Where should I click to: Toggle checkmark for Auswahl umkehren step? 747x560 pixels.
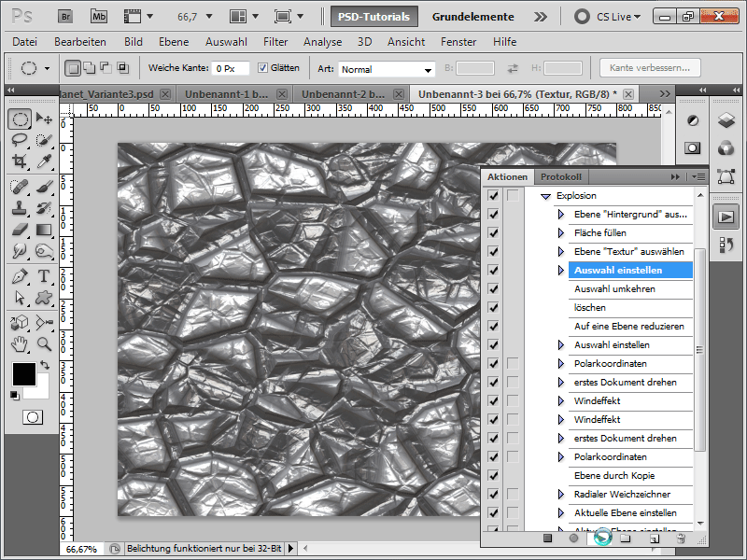(x=493, y=289)
